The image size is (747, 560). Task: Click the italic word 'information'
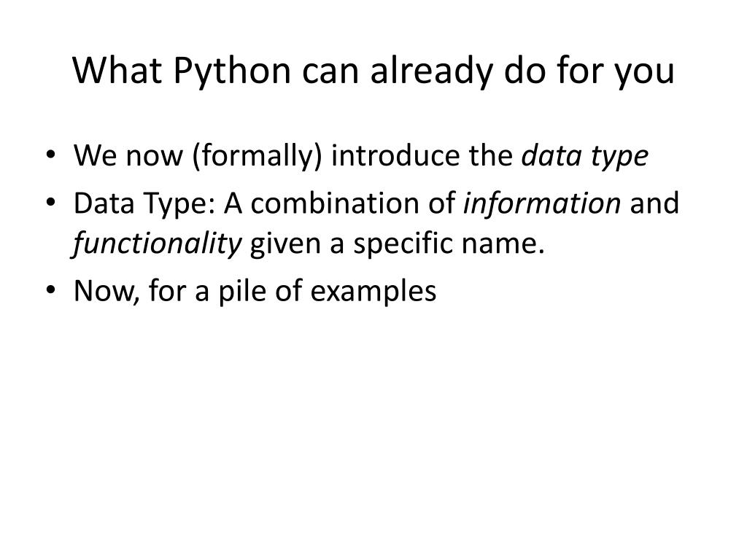(542, 203)
